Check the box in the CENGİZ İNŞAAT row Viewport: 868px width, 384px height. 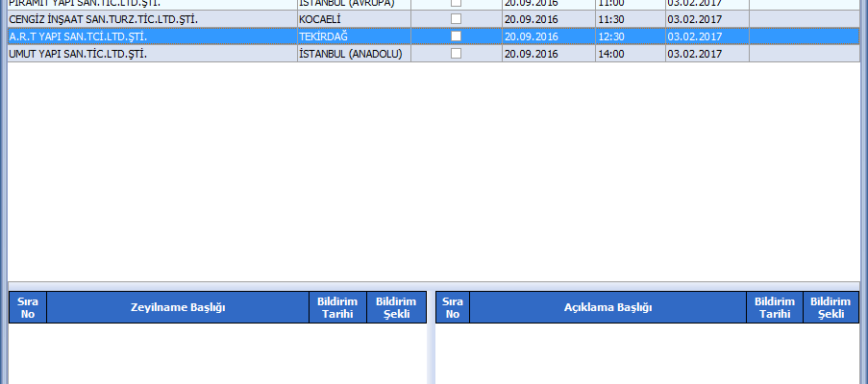tap(457, 19)
